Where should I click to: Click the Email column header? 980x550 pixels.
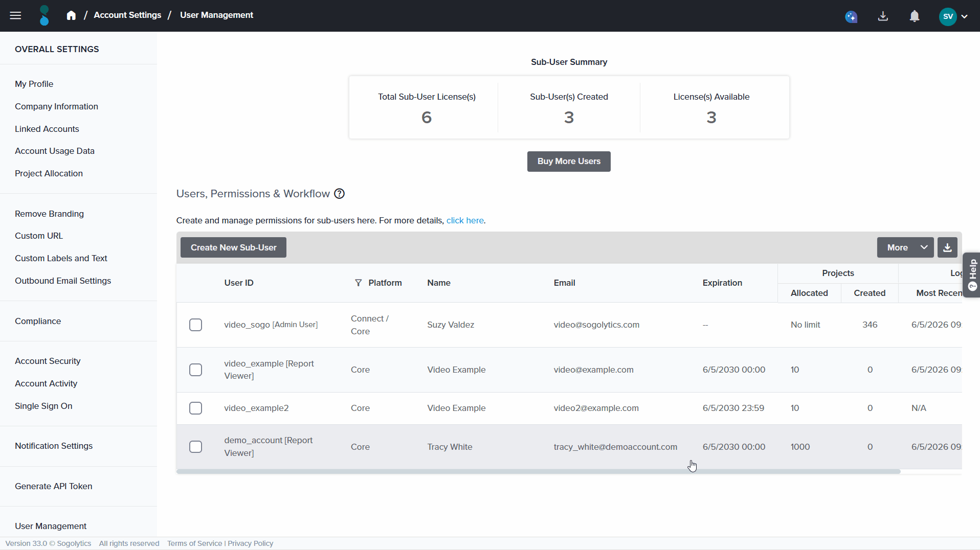(x=564, y=283)
